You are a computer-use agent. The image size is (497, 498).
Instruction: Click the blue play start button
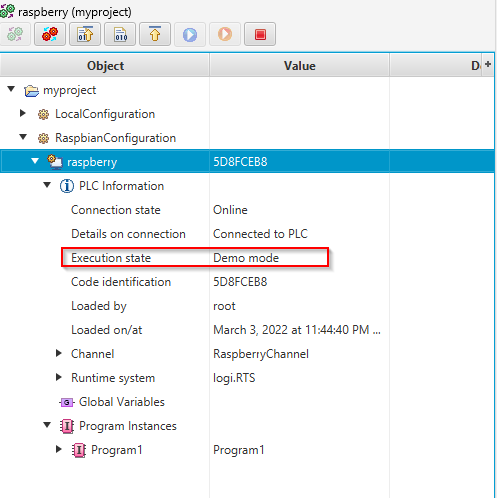coord(190,34)
